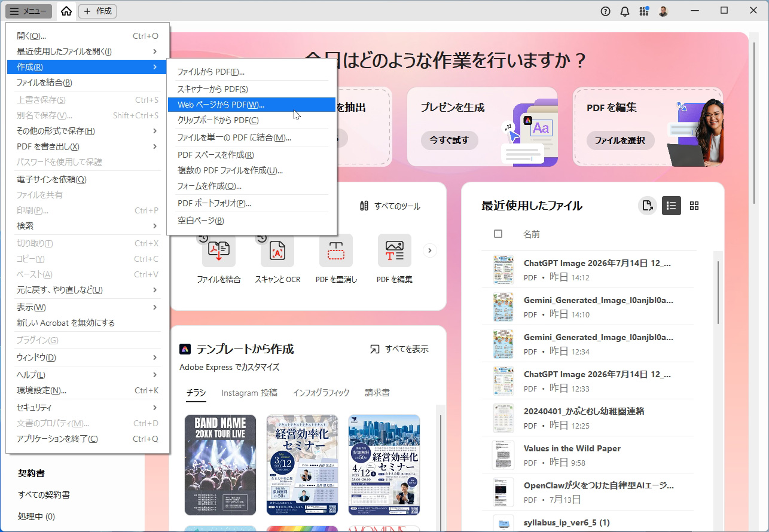The height and width of the screenshot is (532, 769).
Task: Choose 電子サインを依頼 from the menu
Action: (x=87, y=179)
